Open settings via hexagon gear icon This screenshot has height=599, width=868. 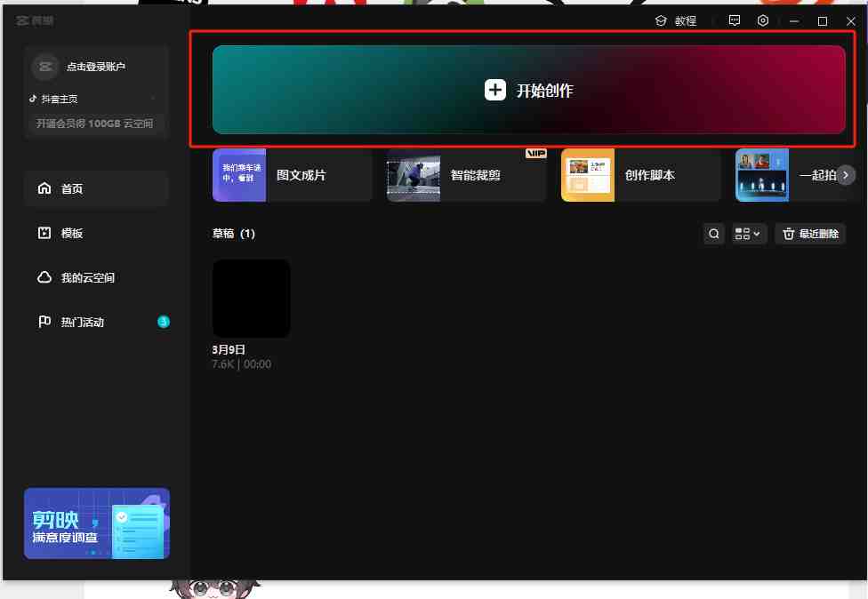click(763, 20)
